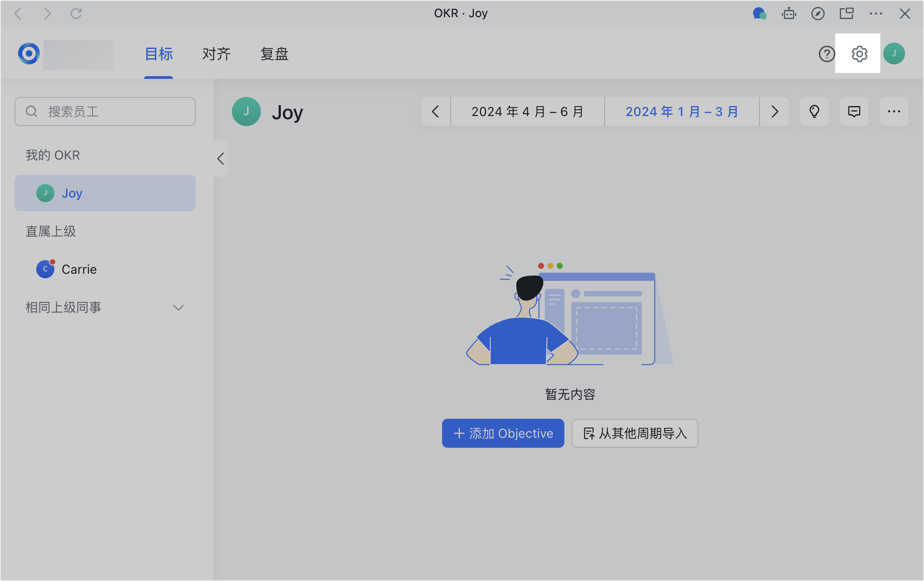924x581 pixels.
Task: Open the chat bubble icon in title bar
Action: pyautogui.click(x=760, y=14)
